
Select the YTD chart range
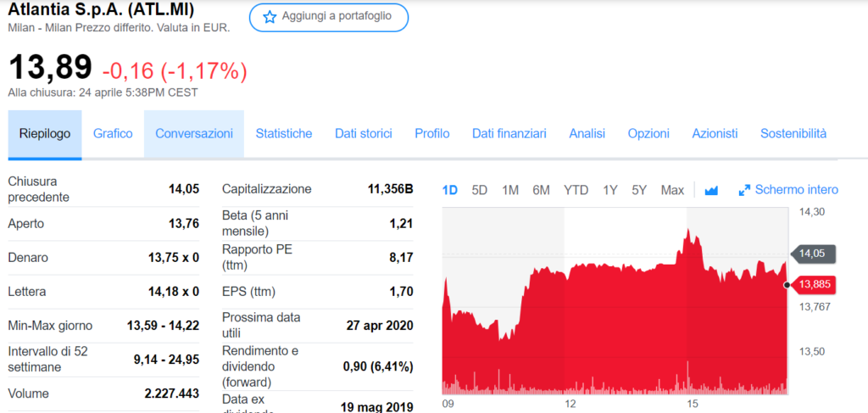[x=576, y=191]
